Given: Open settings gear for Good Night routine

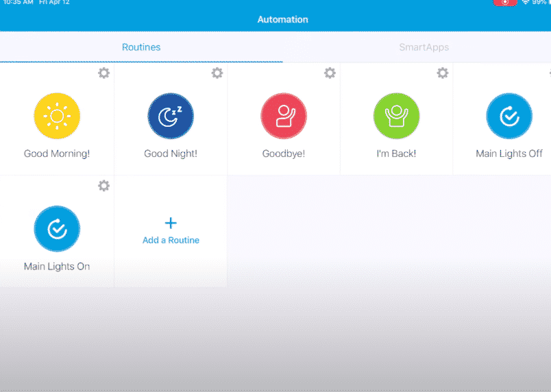Looking at the screenshot, I should (217, 73).
